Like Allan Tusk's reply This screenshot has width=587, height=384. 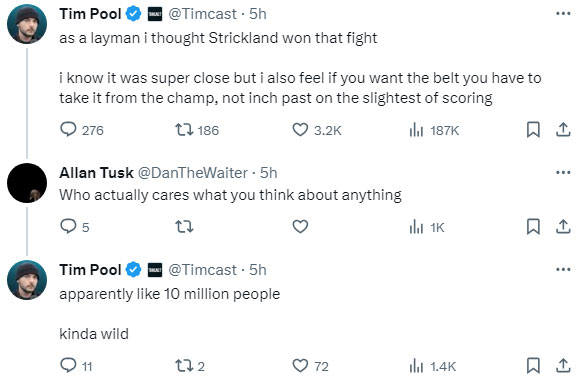(300, 227)
